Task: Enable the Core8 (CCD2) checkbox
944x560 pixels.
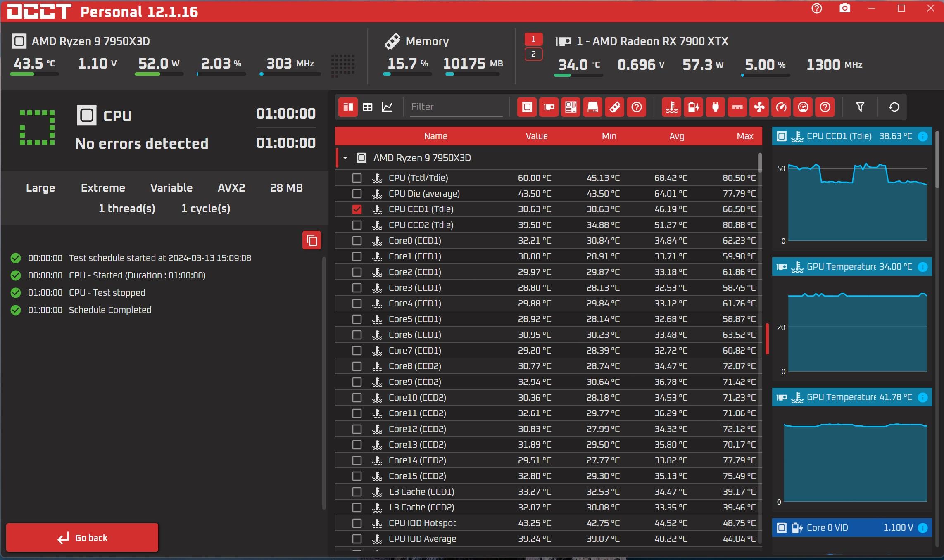Action: [x=357, y=366]
